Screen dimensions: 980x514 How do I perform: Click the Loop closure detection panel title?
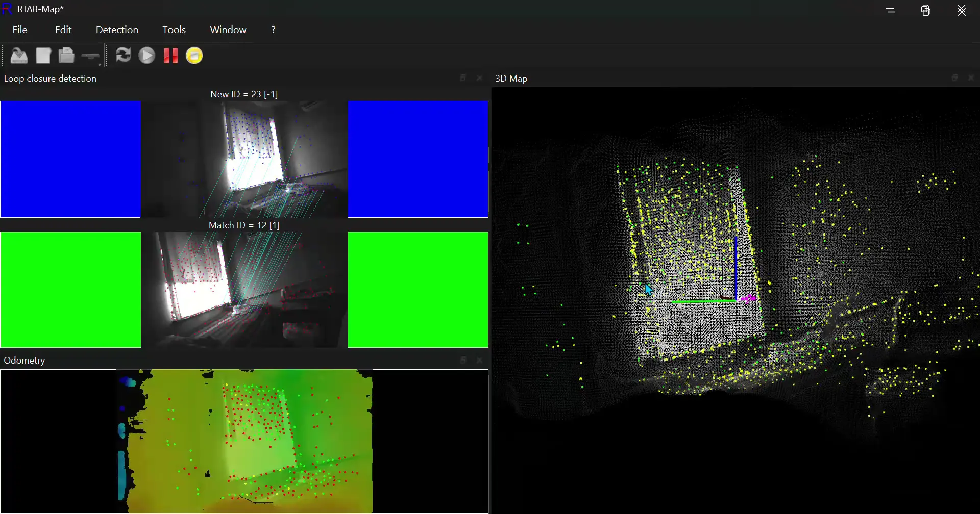50,79
